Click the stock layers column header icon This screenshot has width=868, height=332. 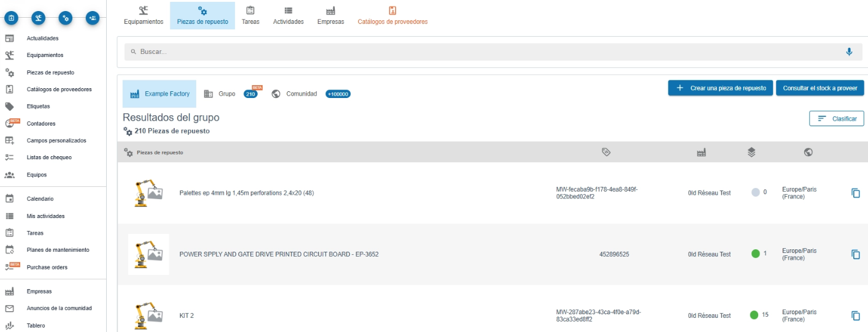(x=751, y=152)
